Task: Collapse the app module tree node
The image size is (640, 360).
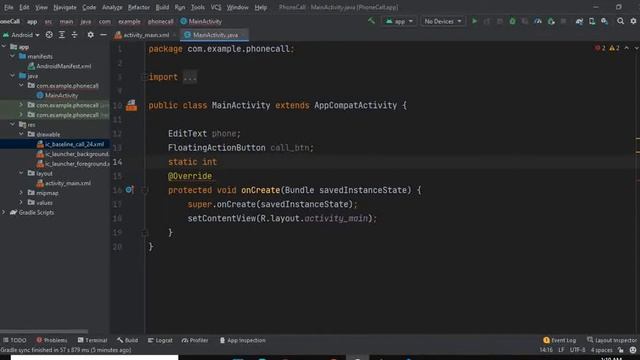Action: pos(4,47)
